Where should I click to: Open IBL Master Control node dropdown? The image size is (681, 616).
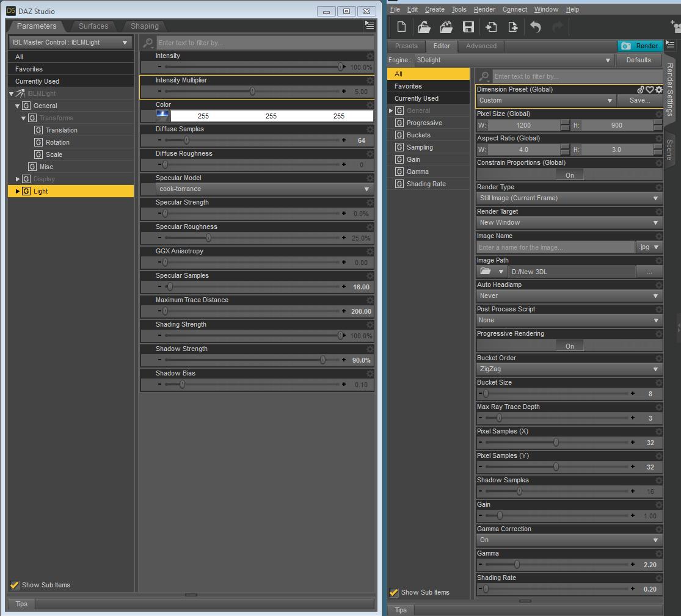(x=70, y=43)
